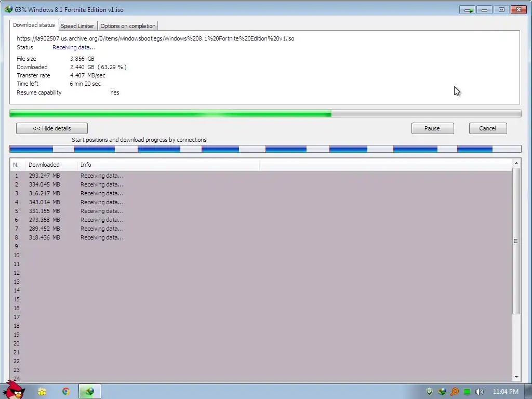The image size is (532, 399).
Task: Open the file explorer folder on taskbar
Action: coord(42,392)
